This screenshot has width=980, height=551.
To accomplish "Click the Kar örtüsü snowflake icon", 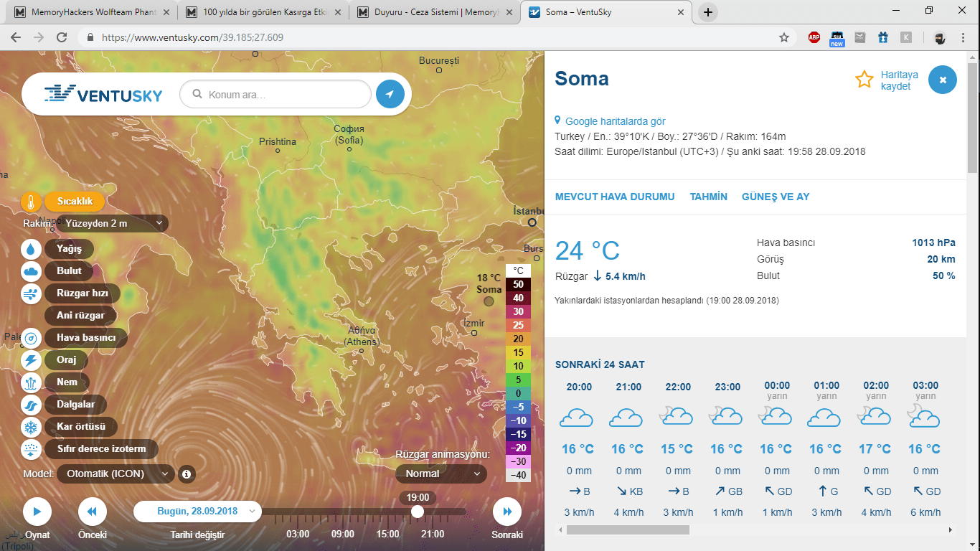I will coord(32,427).
